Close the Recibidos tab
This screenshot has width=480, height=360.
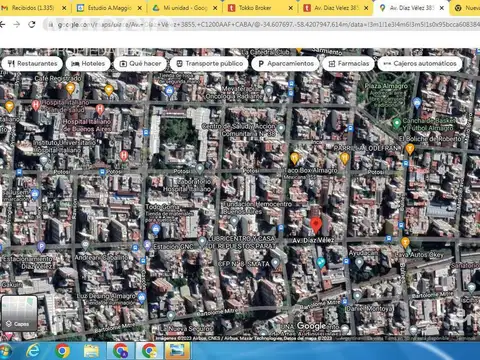64,8
